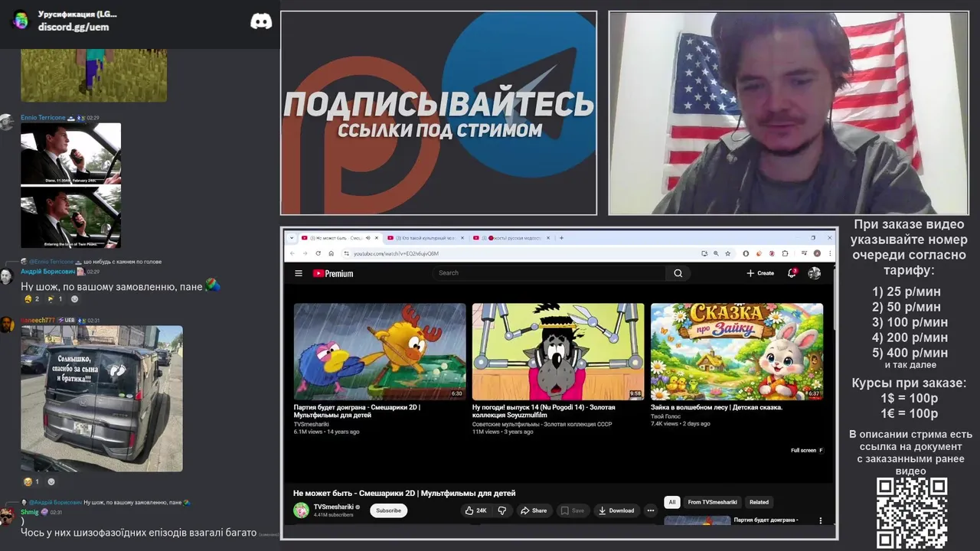This screenshot has width=980, height=551.
Task: Select the From TVSmeshariki chip
Action: pyautogui.click(x=712, y=502)
